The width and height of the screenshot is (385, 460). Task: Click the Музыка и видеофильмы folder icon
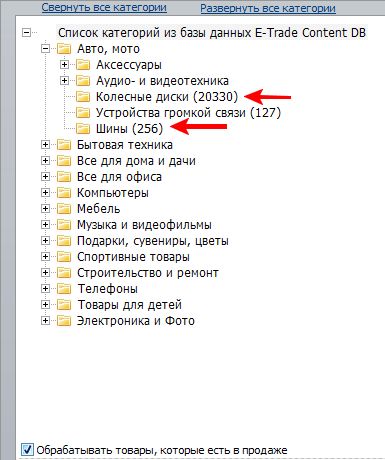tap(64, 225)
